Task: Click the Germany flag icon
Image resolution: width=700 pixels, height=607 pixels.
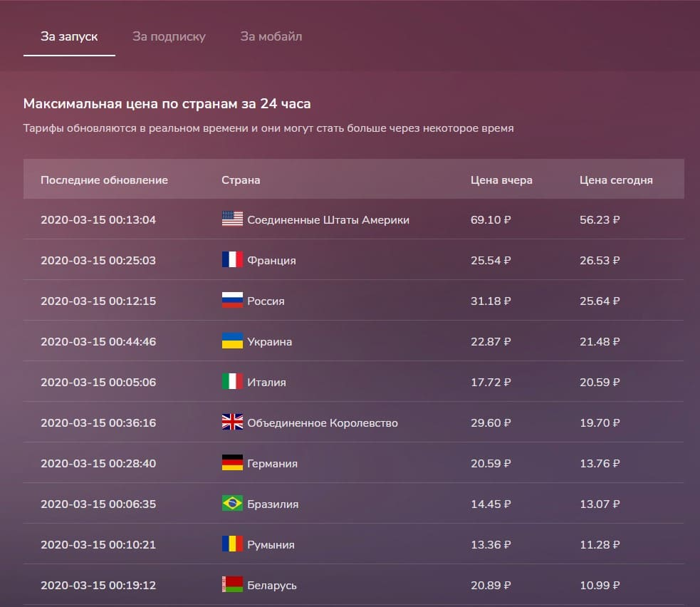Action: (232, 463)
